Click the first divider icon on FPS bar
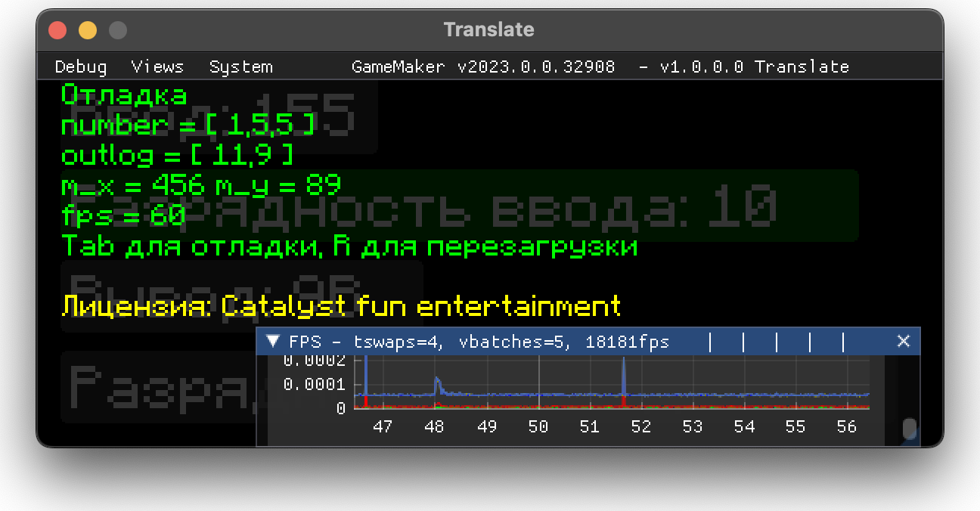980x511 pixels. tap(709, 341)
